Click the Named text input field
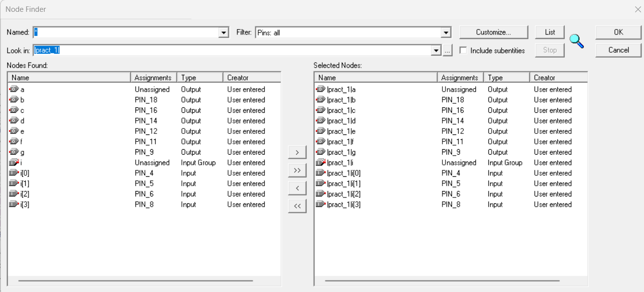The width and height of the screenshot is (644, 292). [x=126, y=33]
